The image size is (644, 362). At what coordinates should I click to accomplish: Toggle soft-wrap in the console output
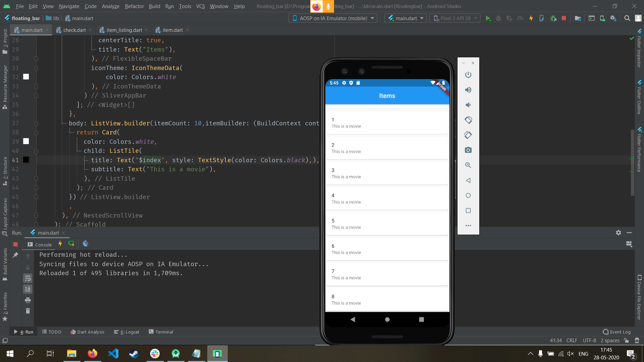pos(28,278)
